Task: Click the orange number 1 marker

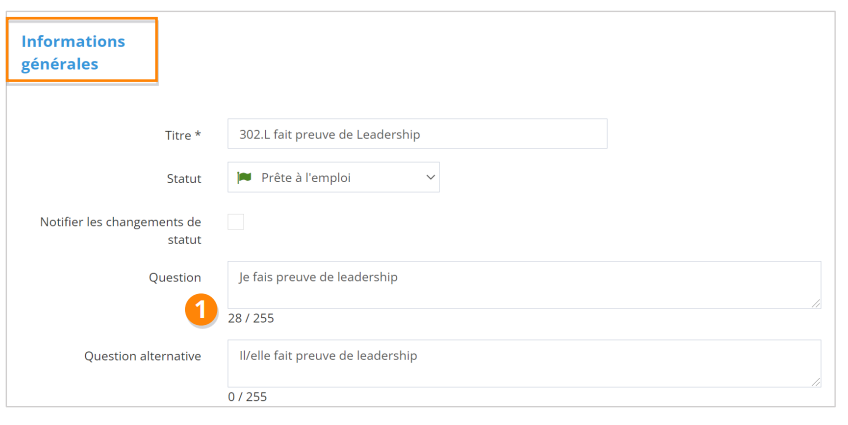Action: (201, 310)
